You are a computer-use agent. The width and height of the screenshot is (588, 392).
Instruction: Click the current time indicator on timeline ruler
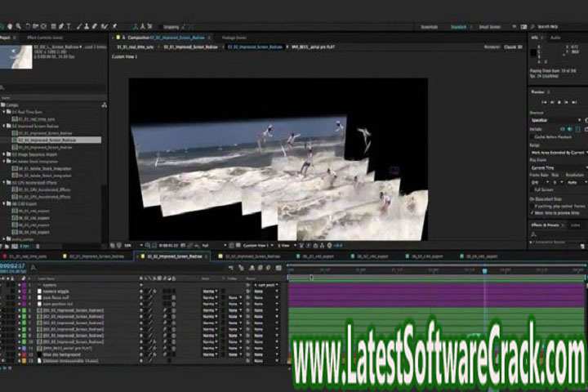(484, 270)
